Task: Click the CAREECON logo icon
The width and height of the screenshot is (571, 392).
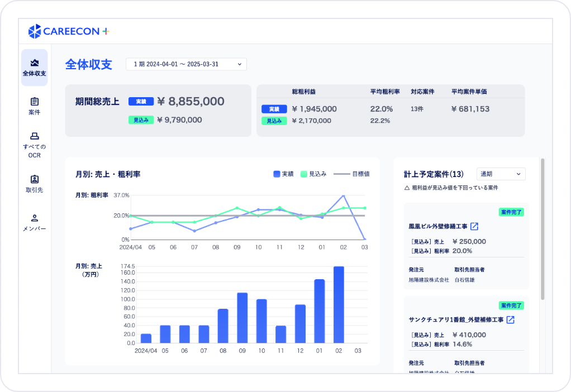Action: click(x=35, y=32)
